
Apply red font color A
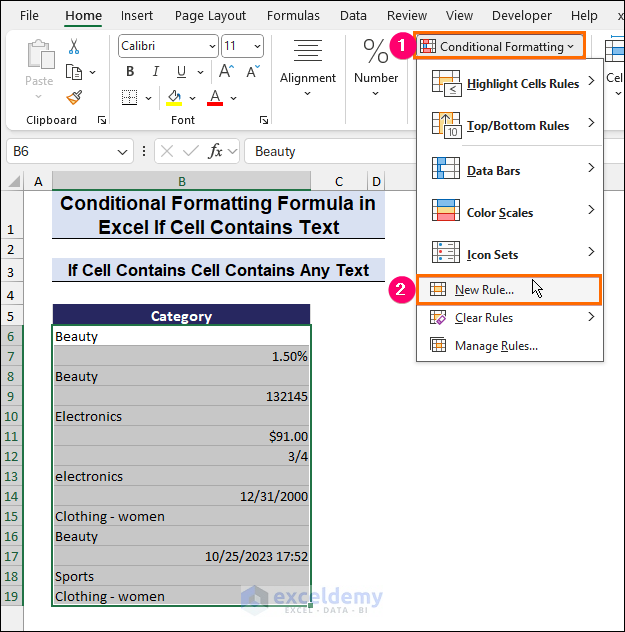pyautogui.click(x=215, y=98)
